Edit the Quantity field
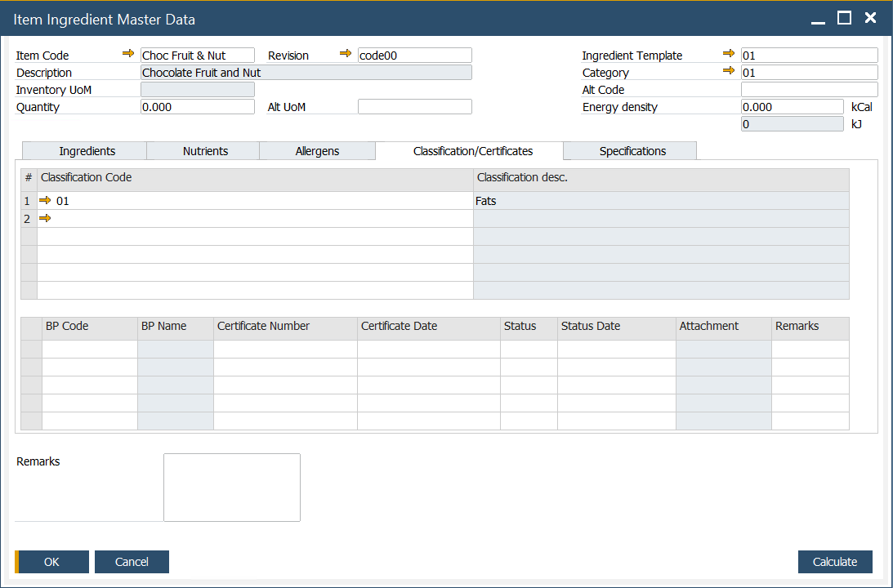This screenshot has height=588, width=893. (197, 106)
